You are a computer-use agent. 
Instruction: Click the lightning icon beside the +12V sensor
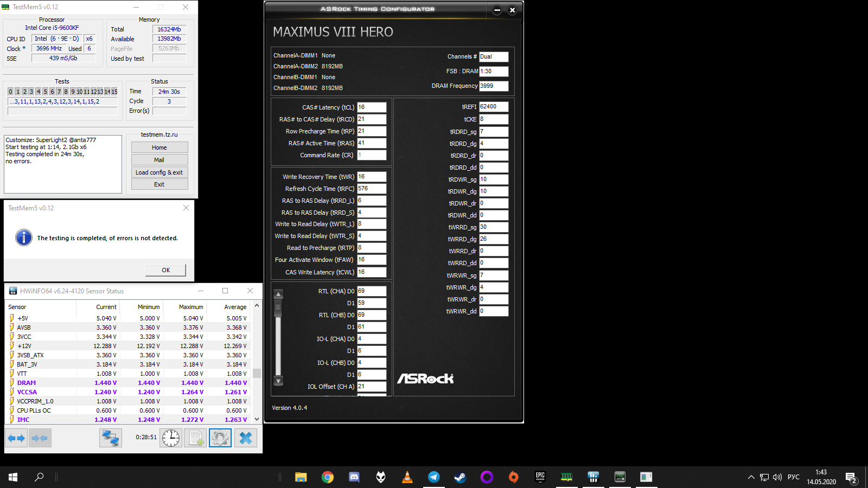12,346
